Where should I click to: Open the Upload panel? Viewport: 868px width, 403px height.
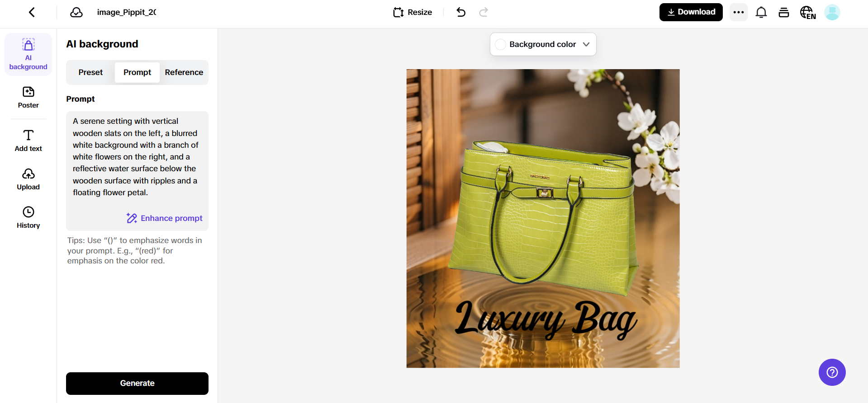(28, 179)
